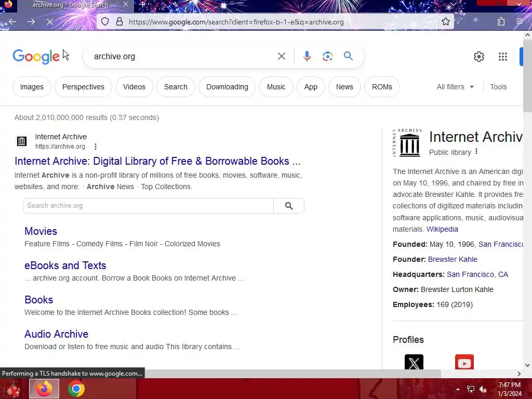Open the Movies sitelink
This screenshot has height=399, width=532.
[41, 231]
